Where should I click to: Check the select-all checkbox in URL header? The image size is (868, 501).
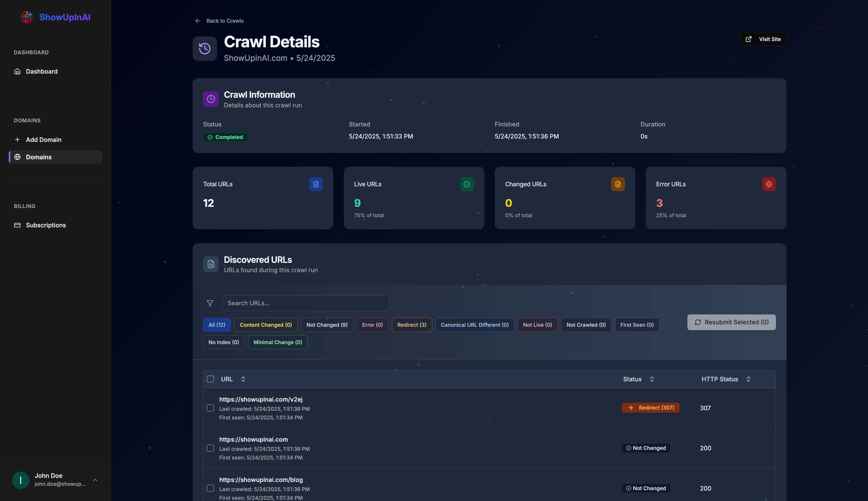click(210, 379)
